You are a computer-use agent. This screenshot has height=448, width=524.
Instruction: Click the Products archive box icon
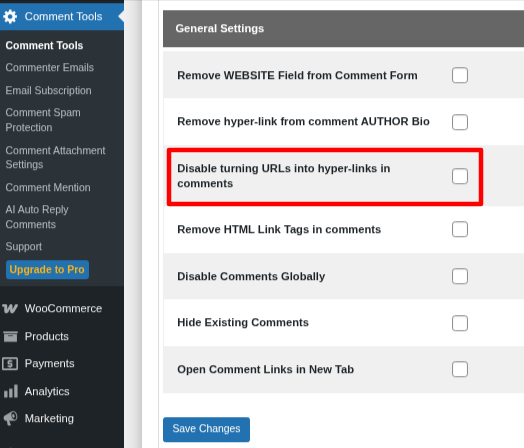(10, 336)
